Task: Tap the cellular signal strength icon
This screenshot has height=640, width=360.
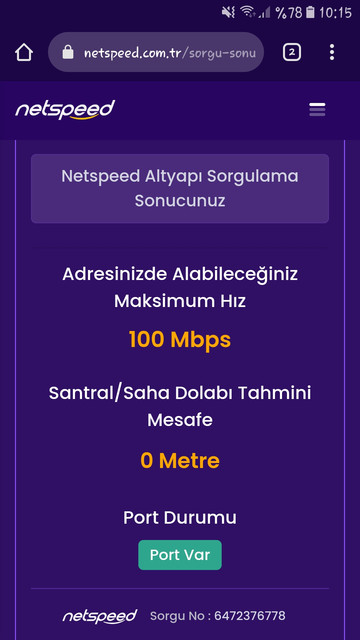Action: 264,13
